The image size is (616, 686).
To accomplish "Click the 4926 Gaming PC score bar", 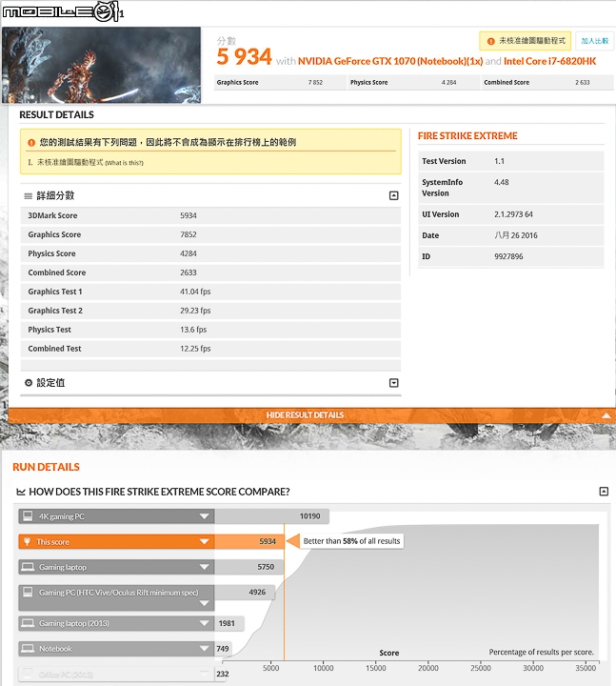I will point(245,593).
